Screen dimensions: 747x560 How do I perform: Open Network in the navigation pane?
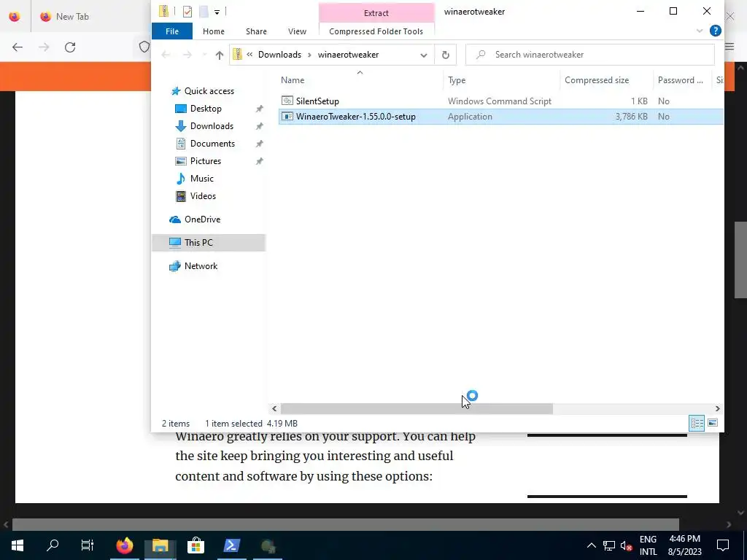coord(201,266)
